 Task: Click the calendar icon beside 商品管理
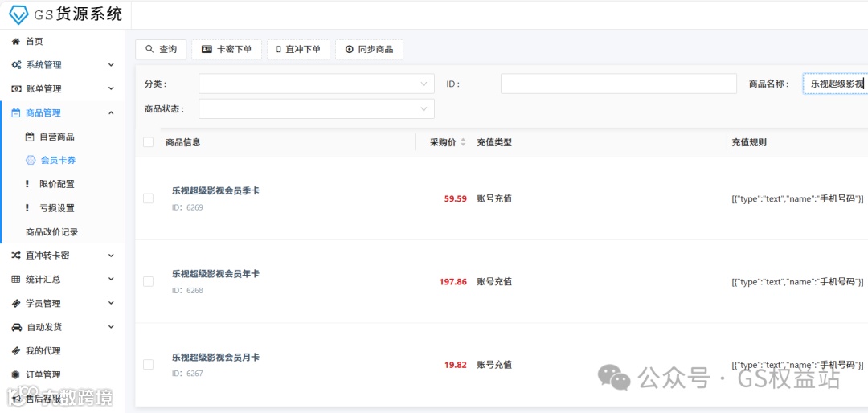tap(16, 113)
